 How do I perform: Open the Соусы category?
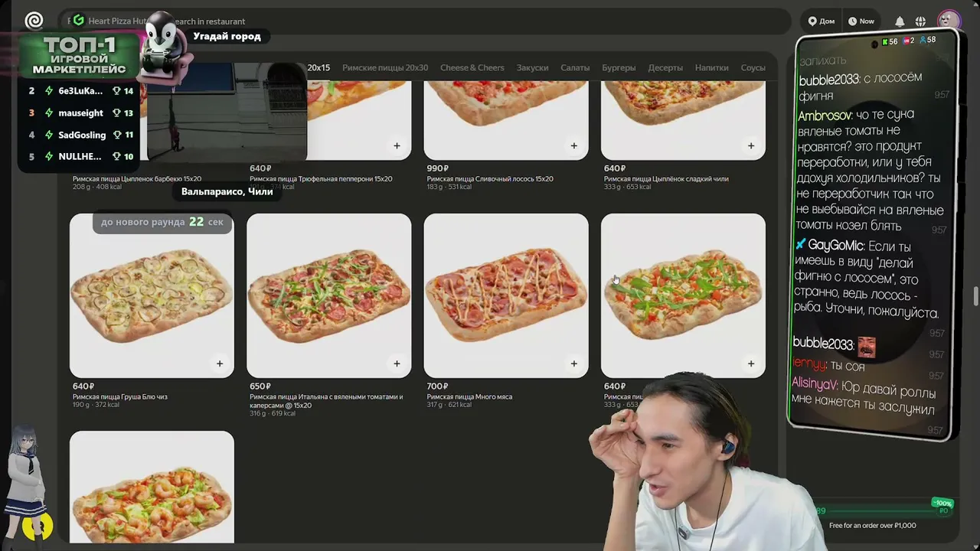(x=753, y=67)
